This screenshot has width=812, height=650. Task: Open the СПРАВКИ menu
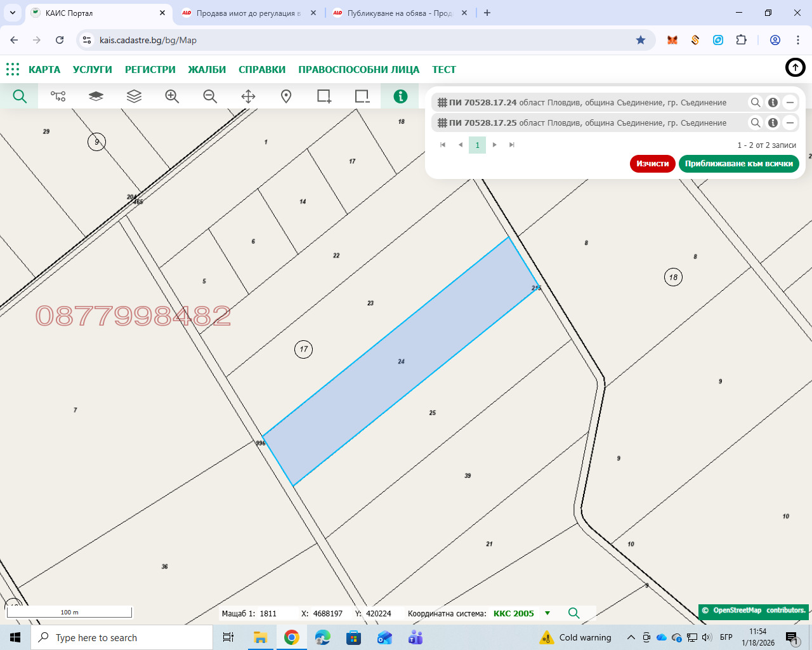[262, 69]
